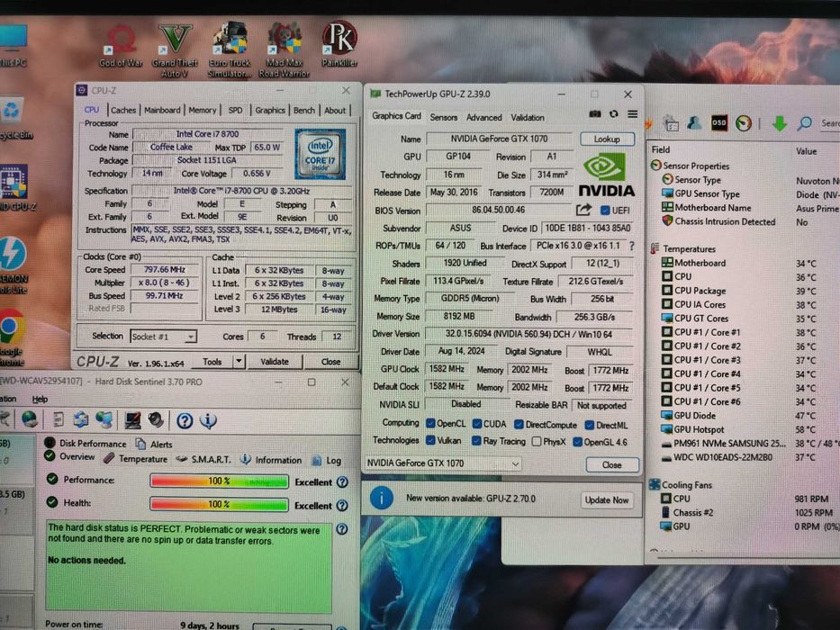Viewport: 840px width, 630px height.
Task: Click the CPU-Z Tools button
Action: coord(212,362)
